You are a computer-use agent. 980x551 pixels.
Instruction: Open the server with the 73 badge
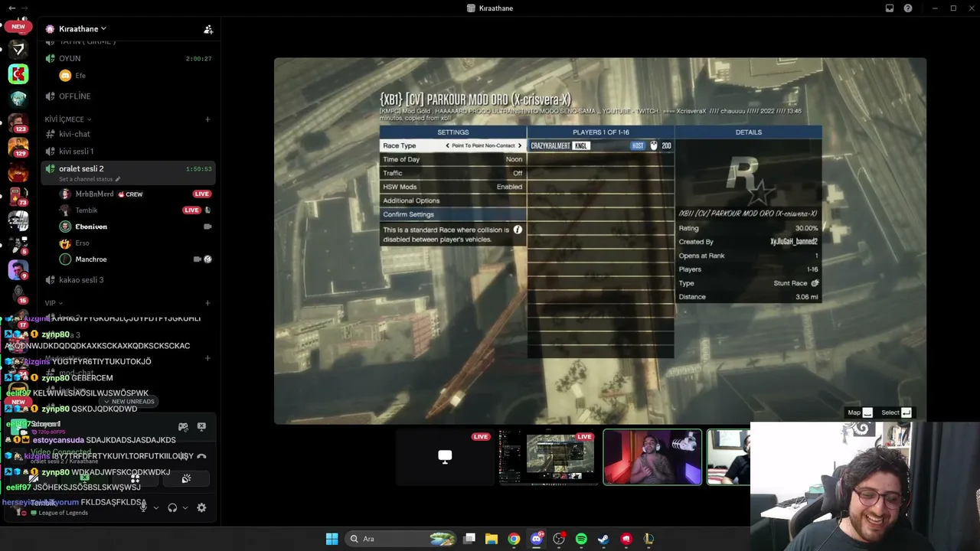18,196
